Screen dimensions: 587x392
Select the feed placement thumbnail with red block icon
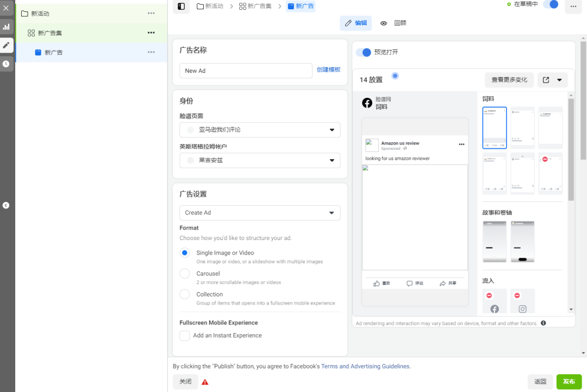coord(550,174)
